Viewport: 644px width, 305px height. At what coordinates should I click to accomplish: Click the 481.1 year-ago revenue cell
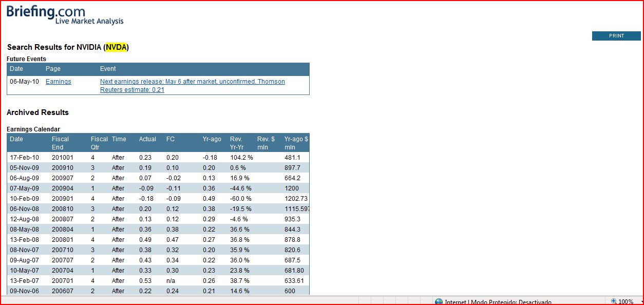(x=292, y=158)
